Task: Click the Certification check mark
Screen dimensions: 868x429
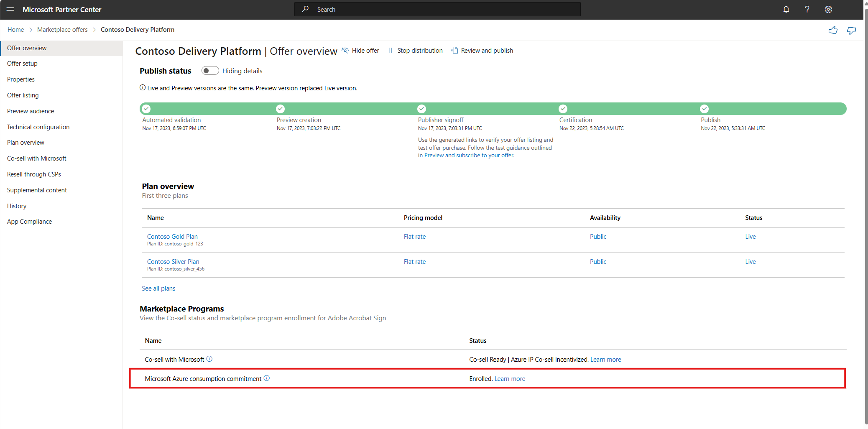Action: (563, 109)
